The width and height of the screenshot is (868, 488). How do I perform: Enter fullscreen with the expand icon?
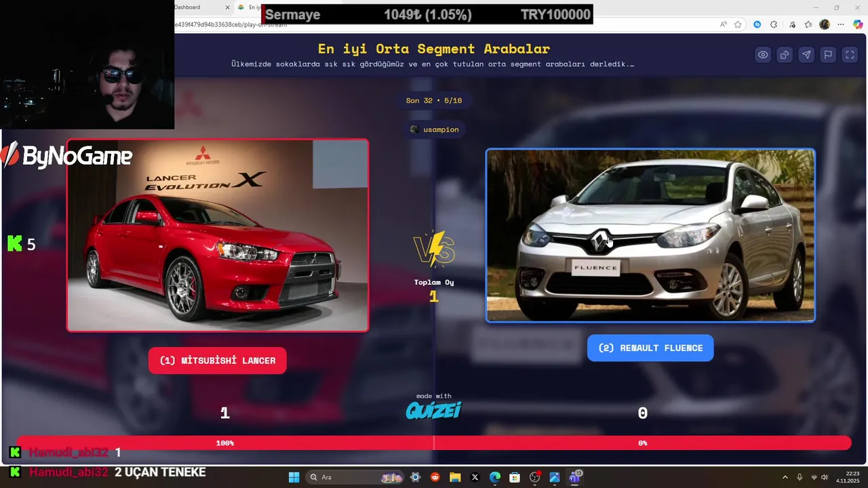pyautogui.click(x=850, y=55)
